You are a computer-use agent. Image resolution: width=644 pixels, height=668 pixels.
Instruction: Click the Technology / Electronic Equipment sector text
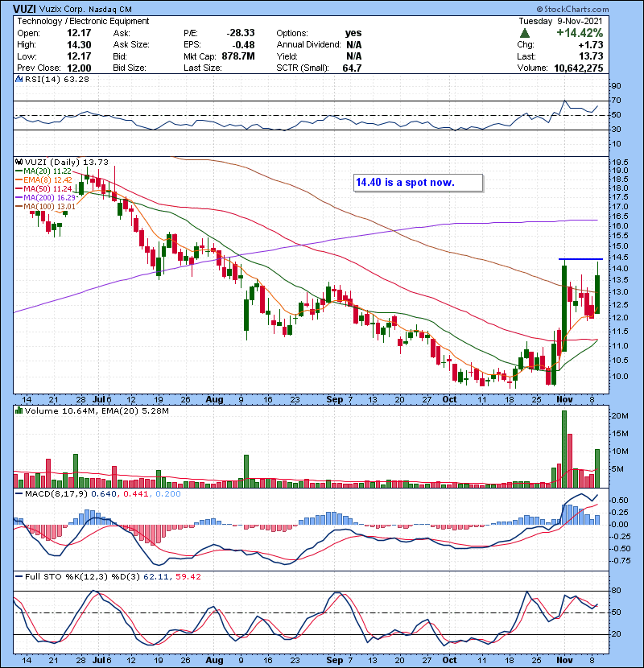(x=83, y=21)
